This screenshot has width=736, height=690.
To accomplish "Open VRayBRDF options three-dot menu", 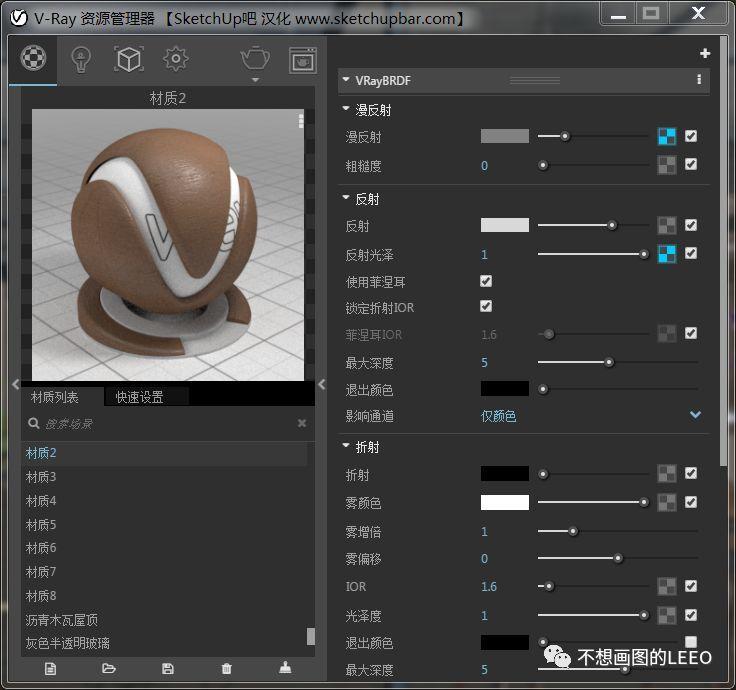I will pos(699,79).
